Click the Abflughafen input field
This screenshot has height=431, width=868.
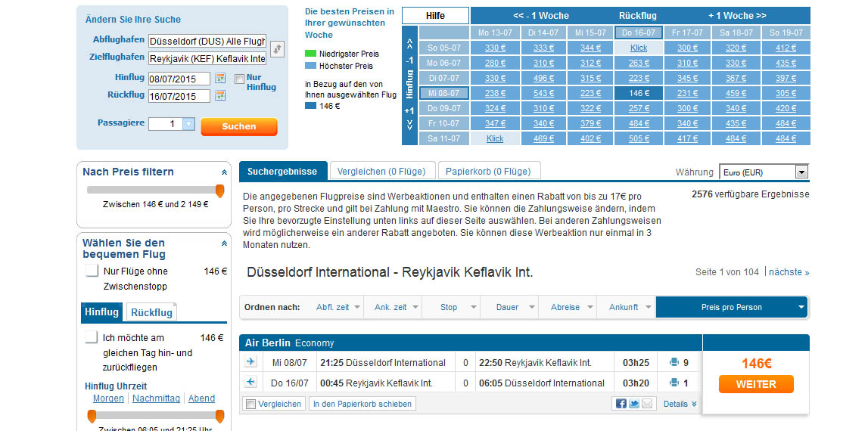pyautogui.click(x=207, y=41)
